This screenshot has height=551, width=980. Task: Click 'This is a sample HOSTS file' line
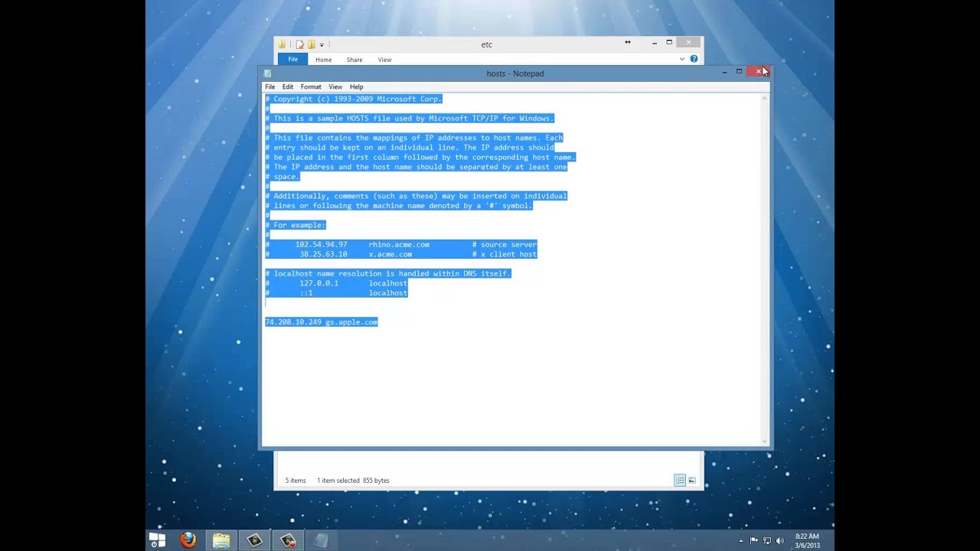(410, 119)
